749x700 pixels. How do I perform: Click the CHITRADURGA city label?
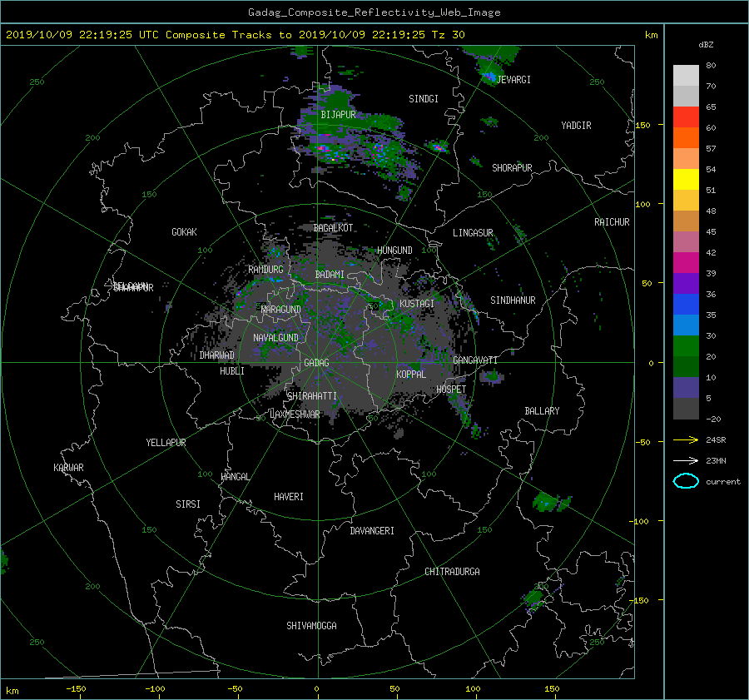tap(452, 572)
